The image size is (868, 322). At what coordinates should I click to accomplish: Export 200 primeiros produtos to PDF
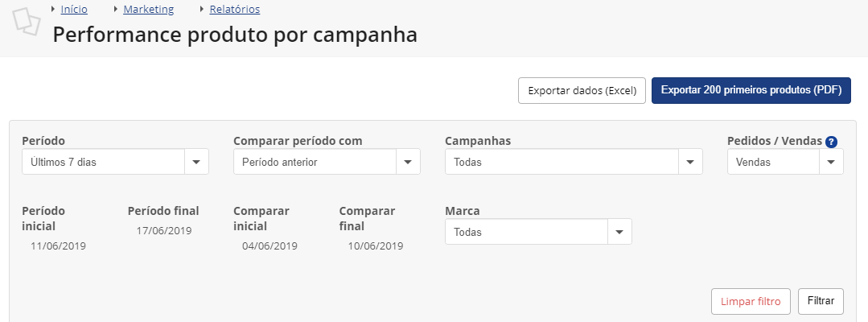coord(751,90)
